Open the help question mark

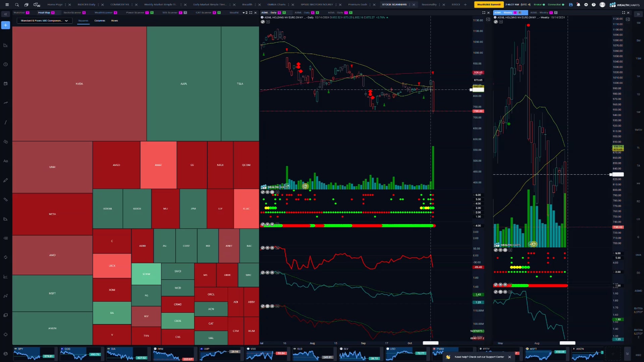point(594,5)
